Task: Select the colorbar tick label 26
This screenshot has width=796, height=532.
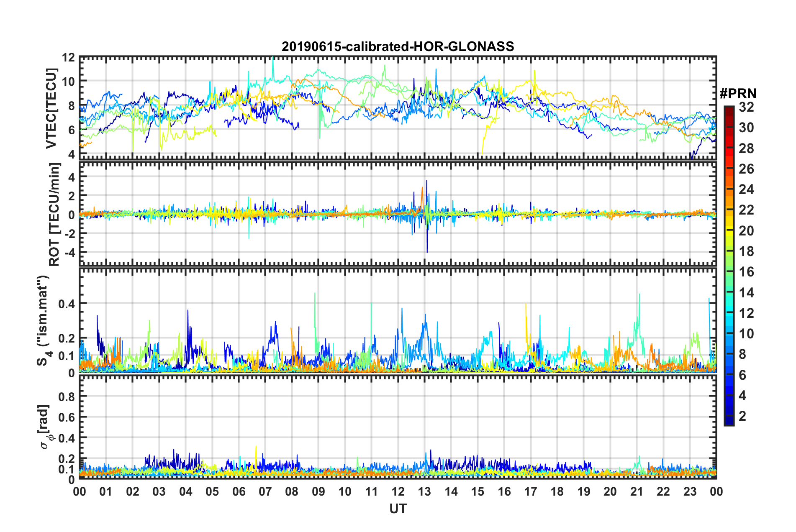Action: point(746,169)
